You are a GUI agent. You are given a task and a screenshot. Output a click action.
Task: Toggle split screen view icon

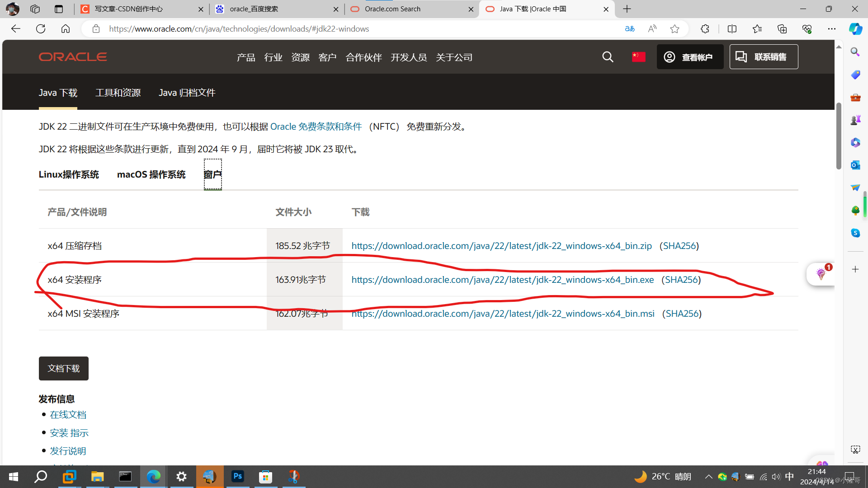tap(732, 29)
